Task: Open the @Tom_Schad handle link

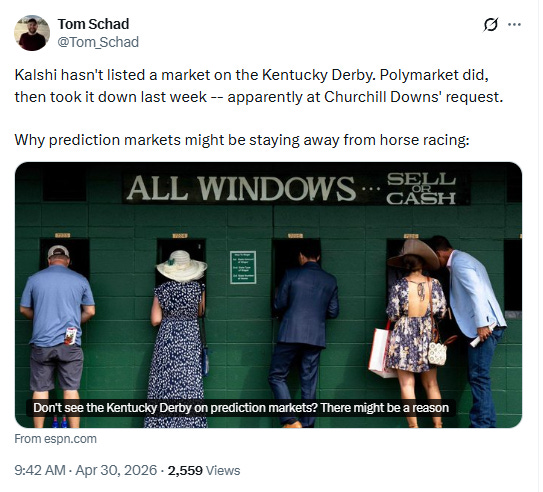Action: coord(98,42)
